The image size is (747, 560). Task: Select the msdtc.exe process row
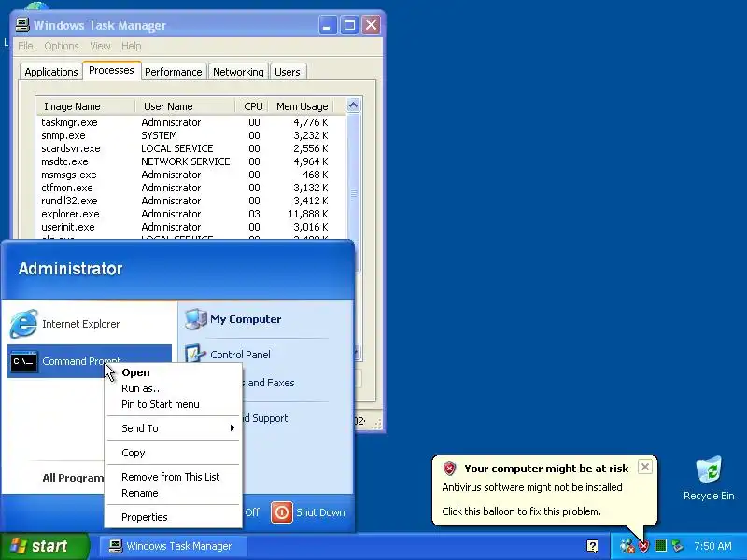click(191, 161)
